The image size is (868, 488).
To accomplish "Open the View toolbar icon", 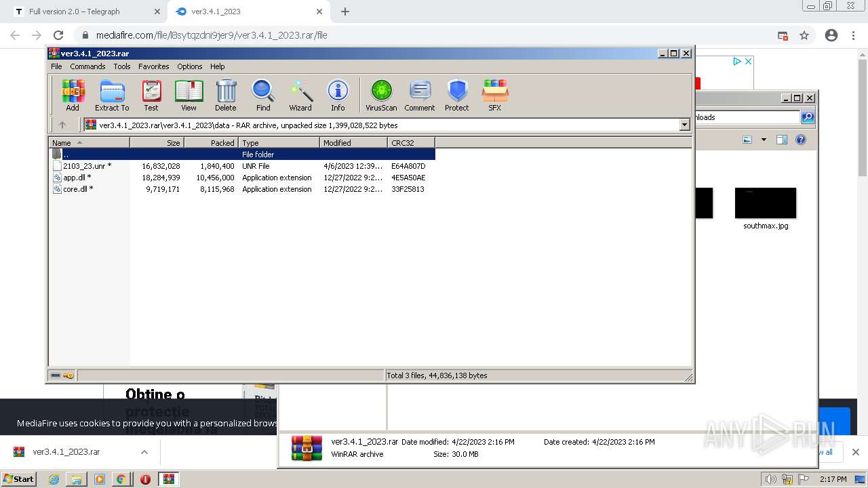I will 189,95.
